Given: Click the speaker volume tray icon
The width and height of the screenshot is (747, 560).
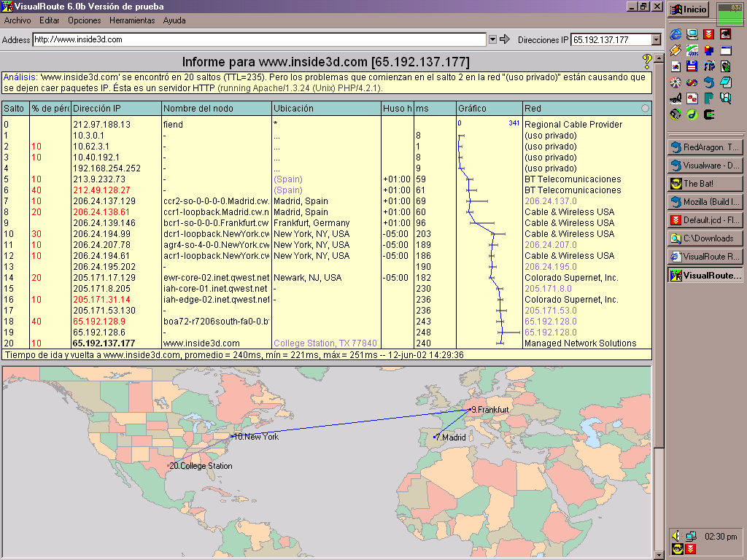Looking at the screenshot, I should click(676, 536).
